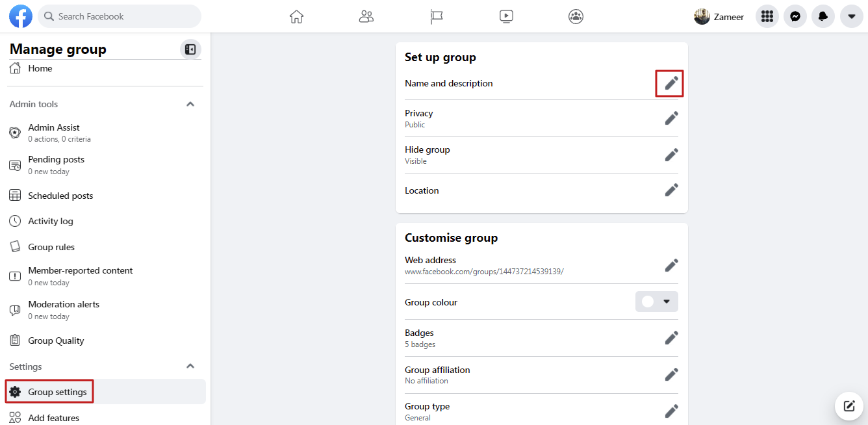The width and height of the screenshot is (868, 425).
Task: Open the account dropdown arrow
Action: (x=852, y=16)
